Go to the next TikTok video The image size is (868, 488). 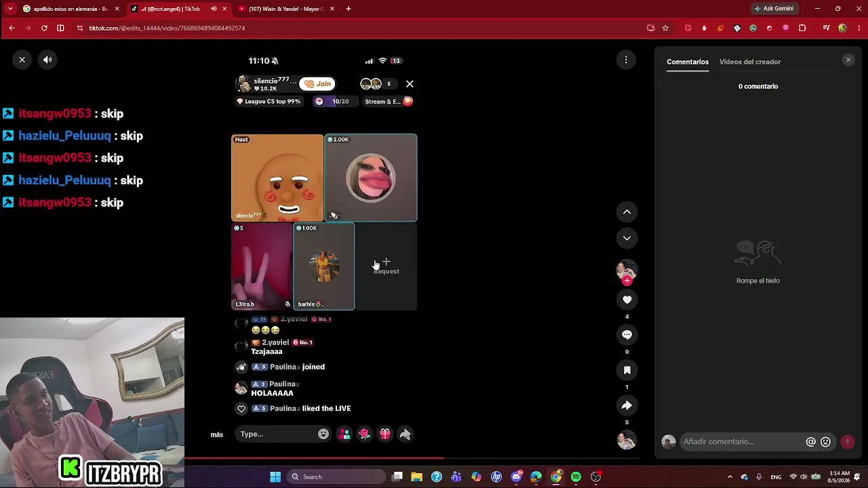[627, 238]
